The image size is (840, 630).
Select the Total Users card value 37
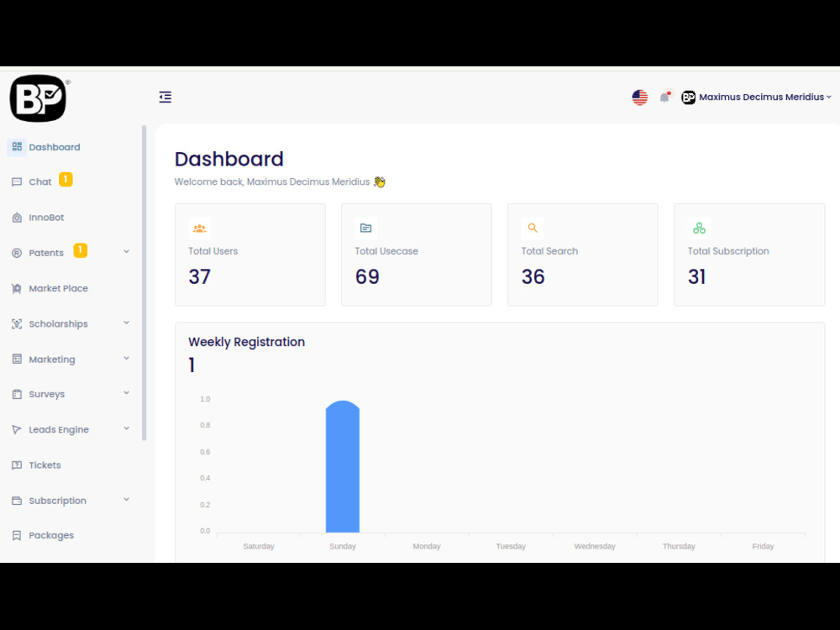tap(199, 277)
